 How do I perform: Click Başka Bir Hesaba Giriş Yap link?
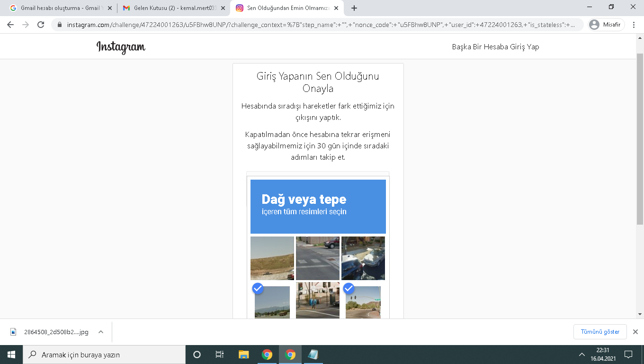495,47
